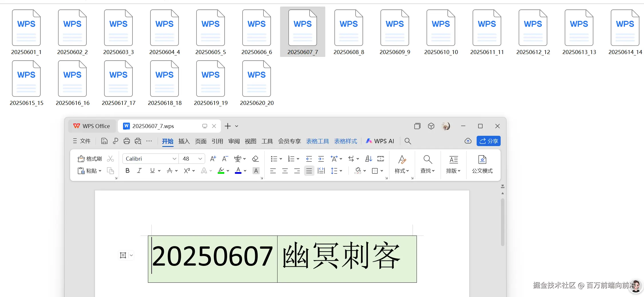644x297 pixels.
Task: Click the search magnifier beside WPS AI
Action: click(x=408, y=141)
